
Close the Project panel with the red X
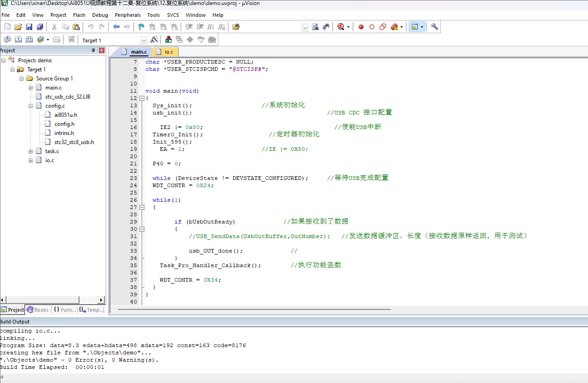[102, 50]
